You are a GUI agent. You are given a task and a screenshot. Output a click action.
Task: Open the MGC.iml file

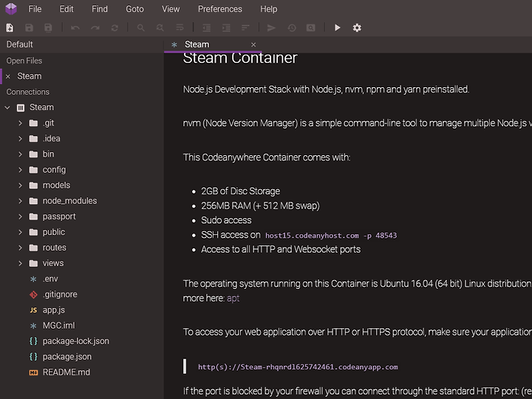(x=58, y=326)
